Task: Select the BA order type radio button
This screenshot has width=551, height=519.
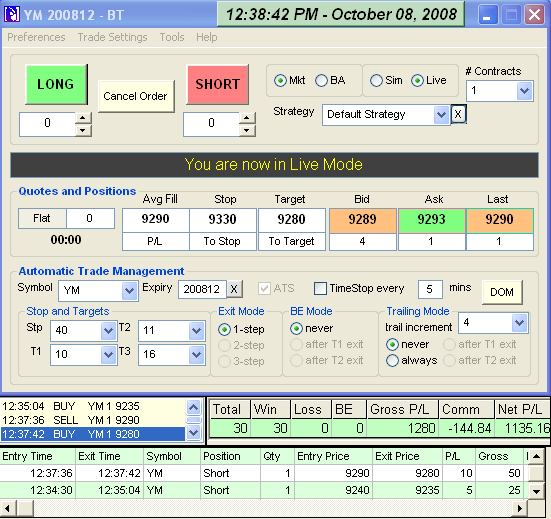Action: [x=321, y=80]
